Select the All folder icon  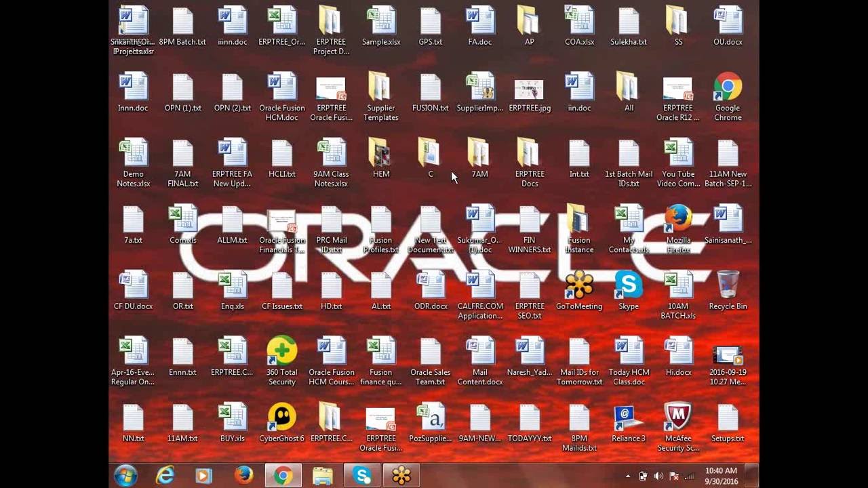tap(629, 93)
